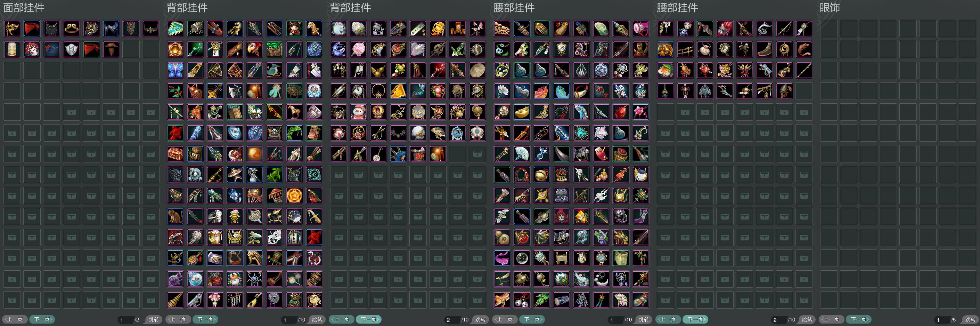
Task: Select the orange koi fish waist item
Action: pos(542,92)
